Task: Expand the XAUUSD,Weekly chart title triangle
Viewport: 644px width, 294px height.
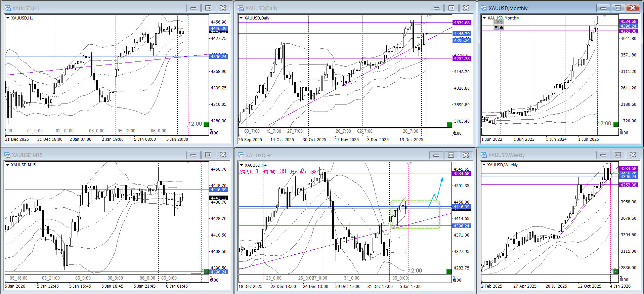Action: click(x=484, y=165)
